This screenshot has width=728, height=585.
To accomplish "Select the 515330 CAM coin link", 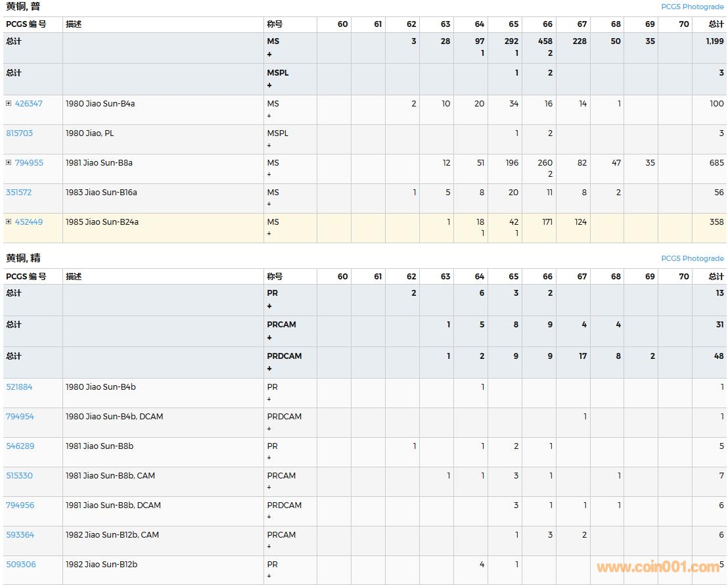I will tap(19, 476).
